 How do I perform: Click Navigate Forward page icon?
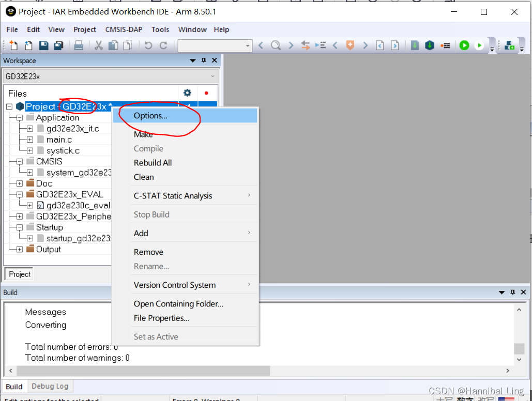(395, 45)
